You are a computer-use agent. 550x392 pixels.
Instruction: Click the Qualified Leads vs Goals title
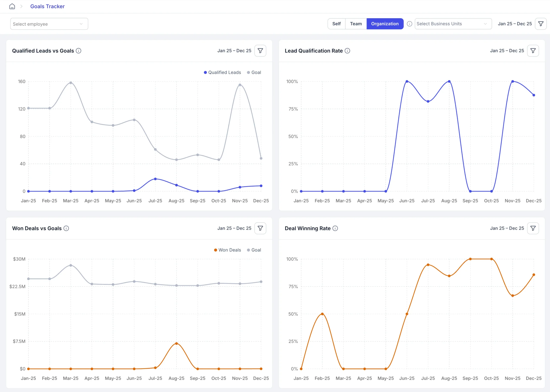click(x=43, y=51)
